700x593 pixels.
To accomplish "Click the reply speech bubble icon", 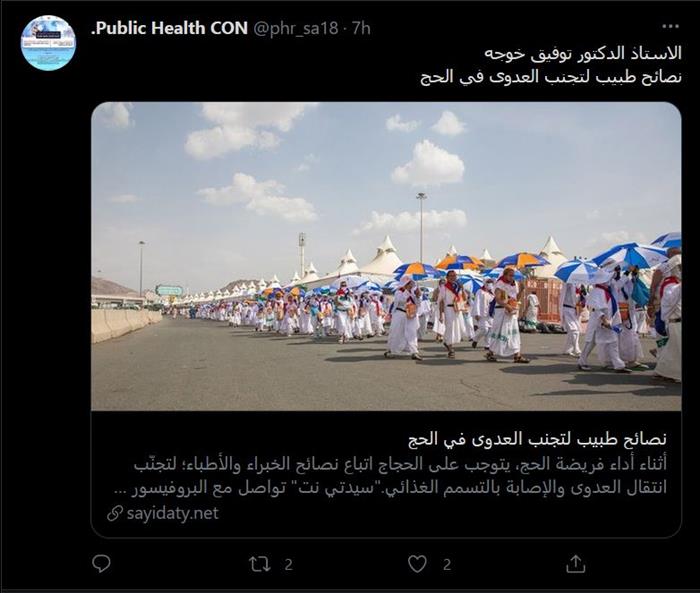I will [x=101, y=564].
